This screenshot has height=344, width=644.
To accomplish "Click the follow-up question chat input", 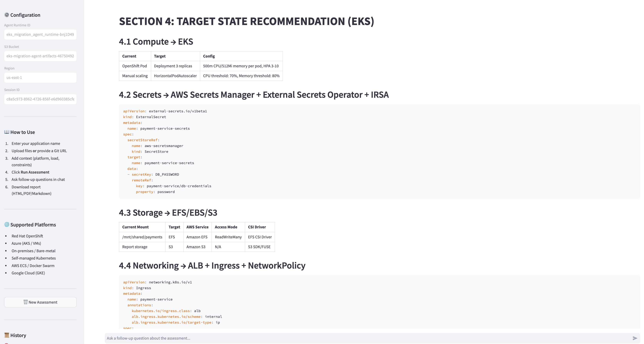I will pyautogui.click(x=367, y=338).
